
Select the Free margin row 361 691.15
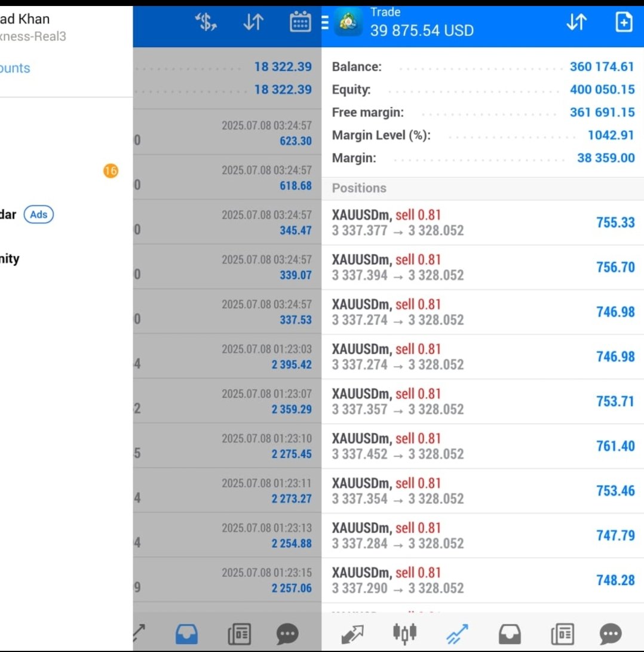(483, 112)
